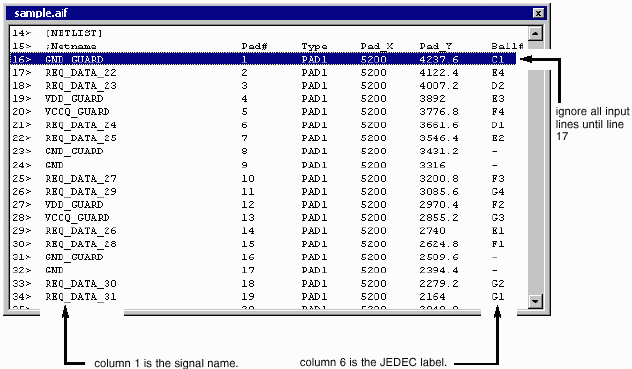Click ball label G3

coord(498,217)
